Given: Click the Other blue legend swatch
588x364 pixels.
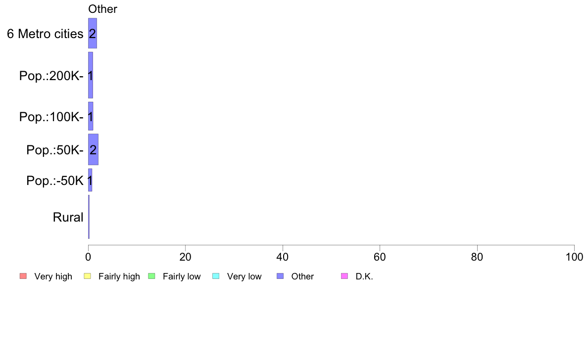Looking at the screenshot, I should coord(280,276).
